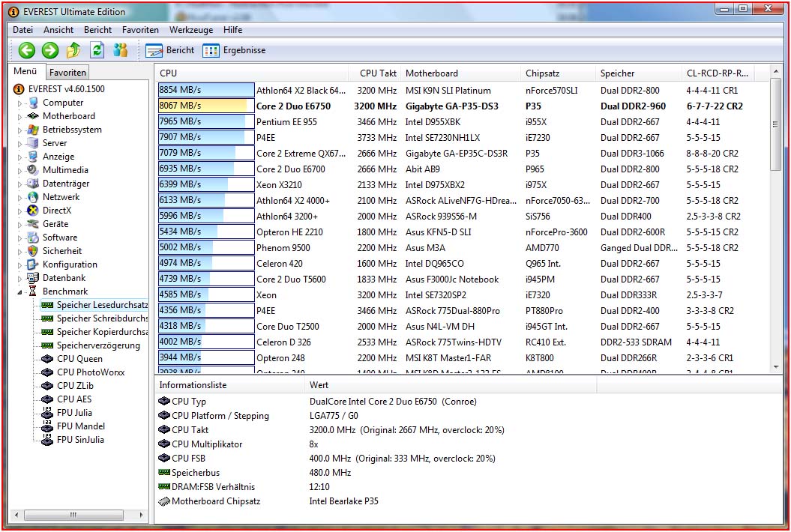791x532 pixels.
Task: Expand the Netzwerk tree node
Action: pos(19,198)
